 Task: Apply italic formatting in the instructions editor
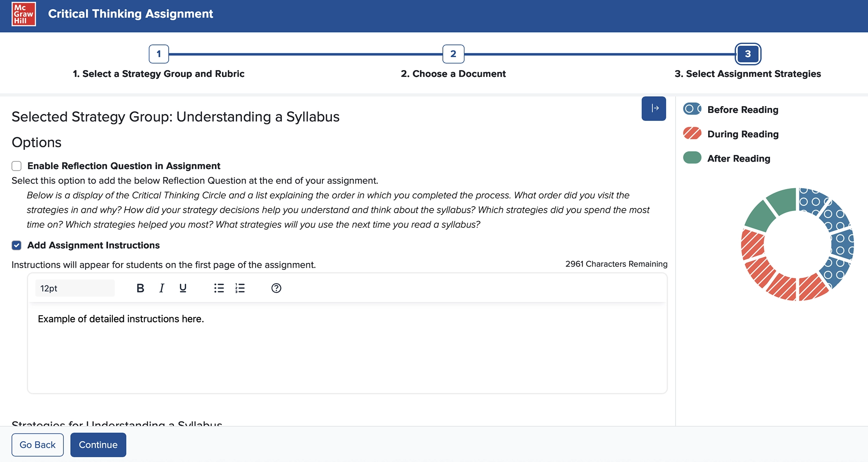coord(161,288)
